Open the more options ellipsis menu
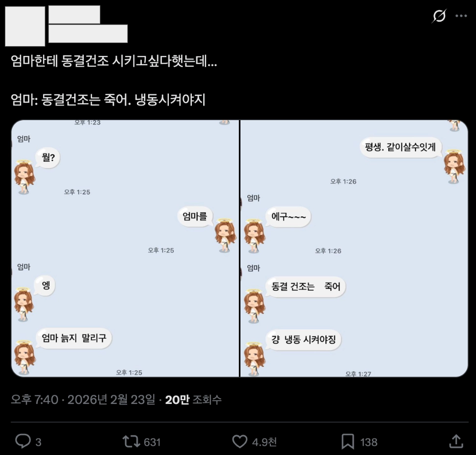 tap(461, 16)
